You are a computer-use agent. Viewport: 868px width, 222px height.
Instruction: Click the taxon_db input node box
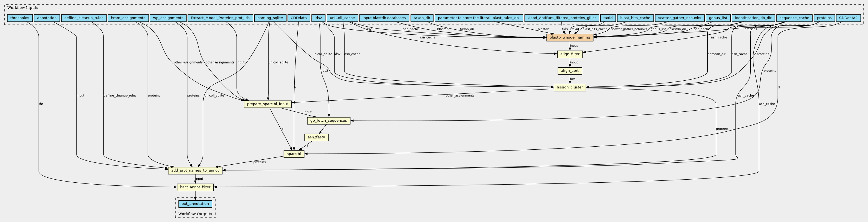click(422, 18)
